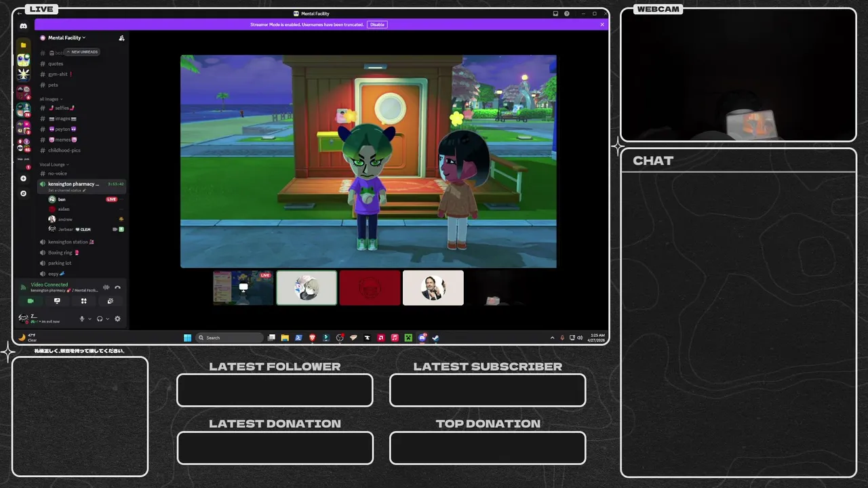This screenshot has width=868, height=488.
Task: Open Discord direct messages home icon
Action: click(23, 26)
